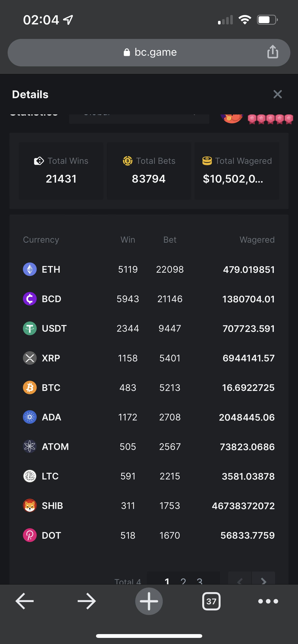Screen dimensions: 298x644
Task: Tap the XRP coin icon
Action: (x=30, y=358)
